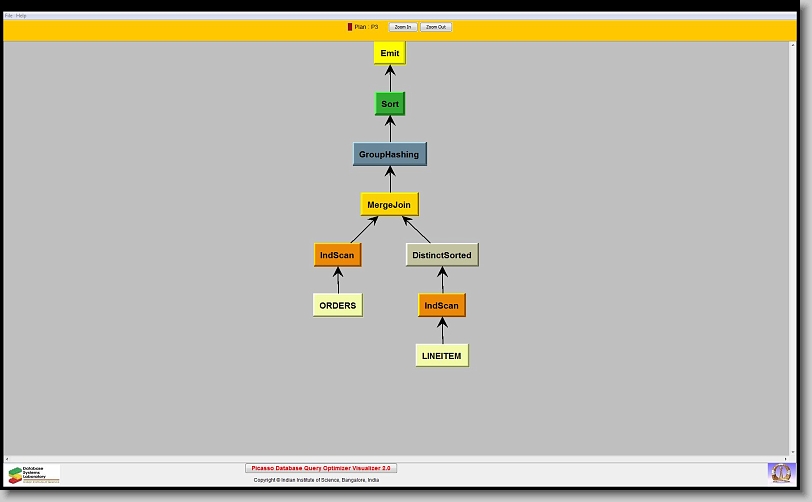Open the File menu

(9, 16)
